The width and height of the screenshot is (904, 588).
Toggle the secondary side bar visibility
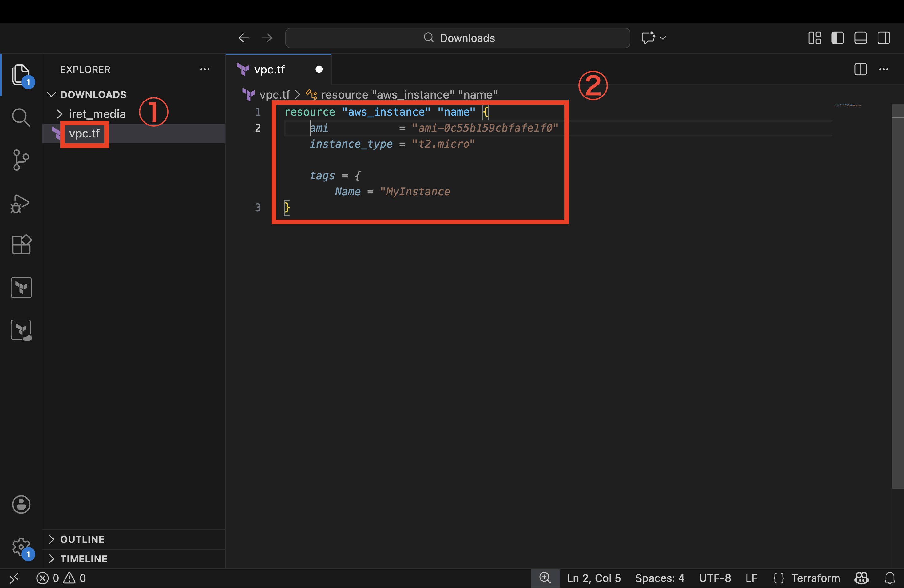pos(884,38)
